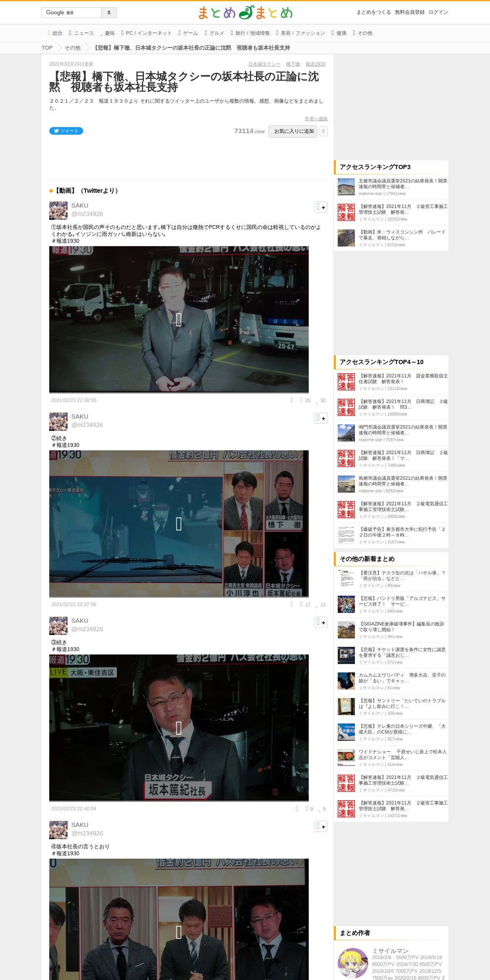This screenshot has width=490, height=980.
Task: Play the first tweet video
Action: click(x=179, y=319)
